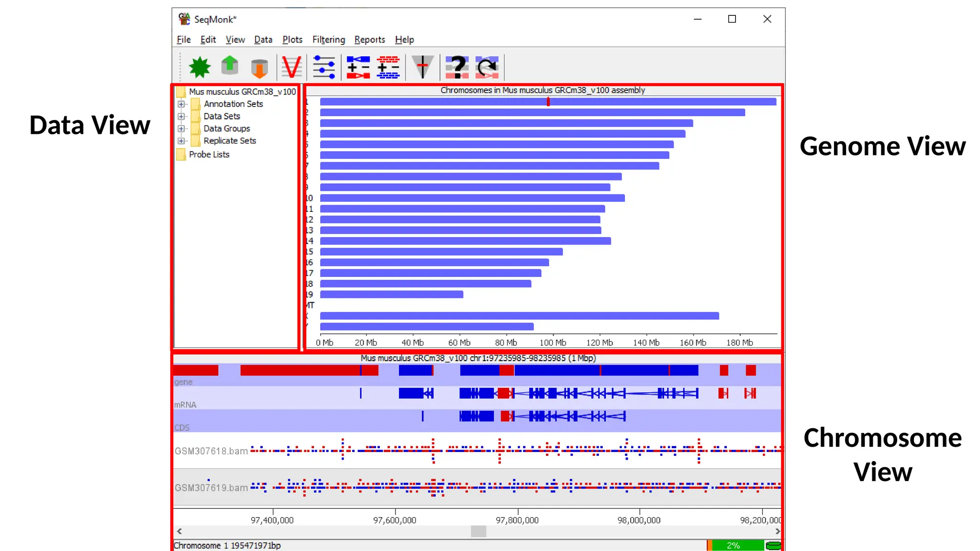This screenshot has height=551, width=980.
Task: Select Probe Lists in the data tree
Action: coord(209,154)
